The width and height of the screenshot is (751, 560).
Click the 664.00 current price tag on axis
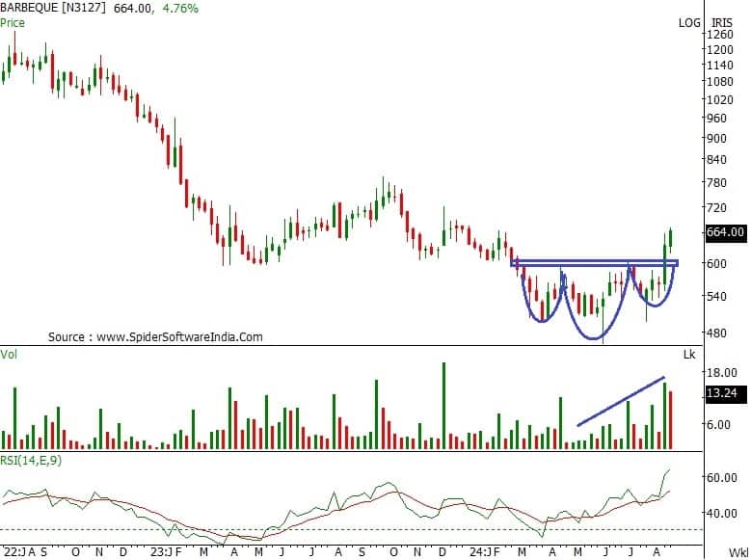[x=725, y=232]
